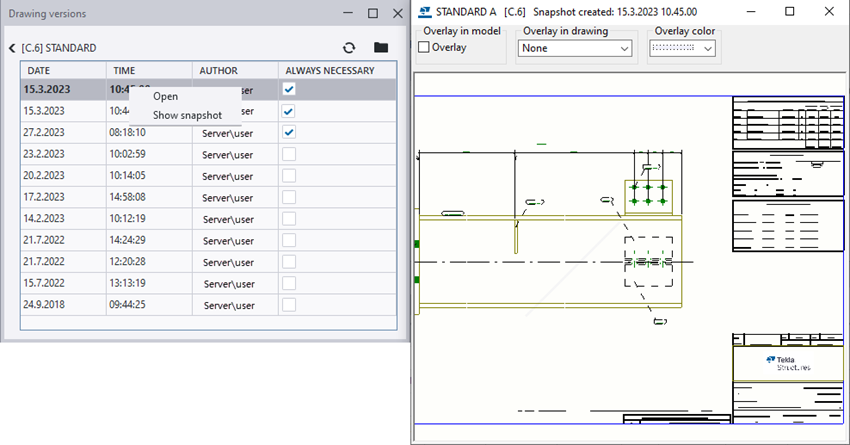Click the Tekla Structures logo in the drawing
The image size is (850, 445).
789,362
